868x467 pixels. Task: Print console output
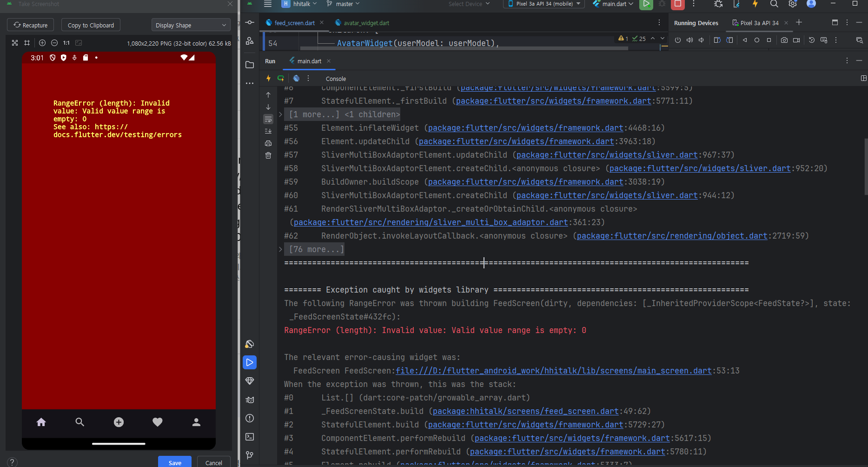click(x=268, y=143)
